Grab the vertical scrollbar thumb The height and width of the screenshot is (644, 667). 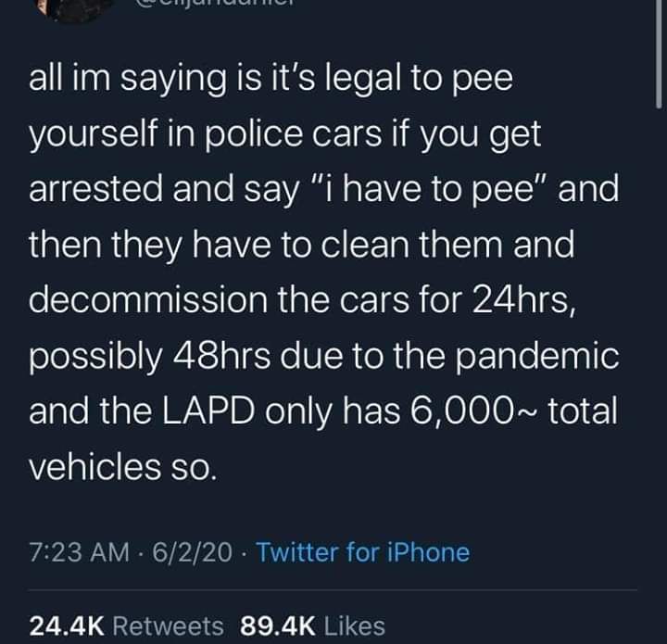point(659,53)
